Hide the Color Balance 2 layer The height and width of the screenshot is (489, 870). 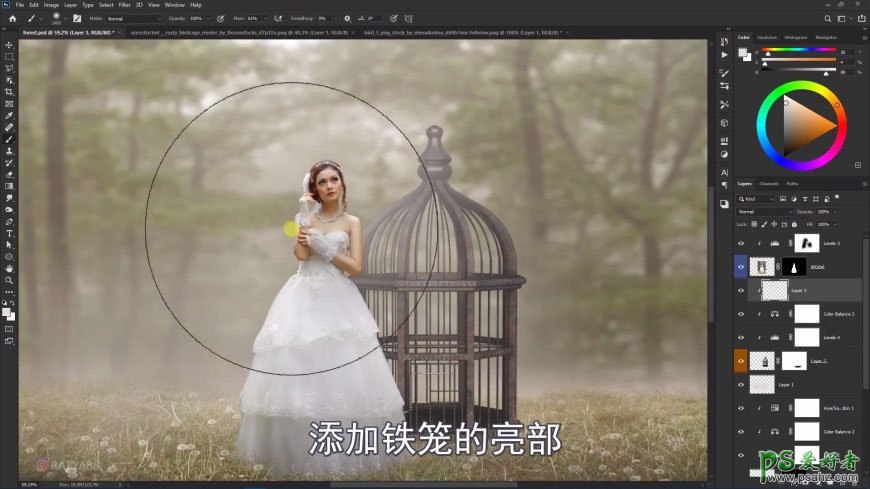741,432
